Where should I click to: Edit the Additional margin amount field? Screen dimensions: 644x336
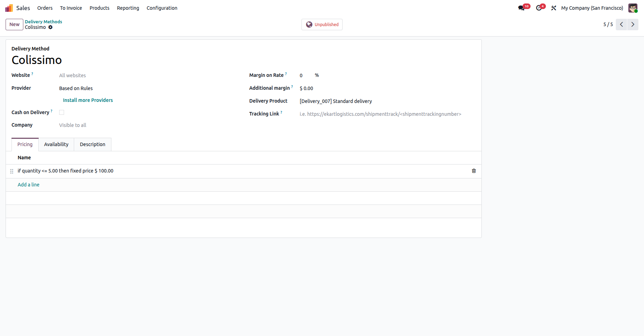pos(387,88)
